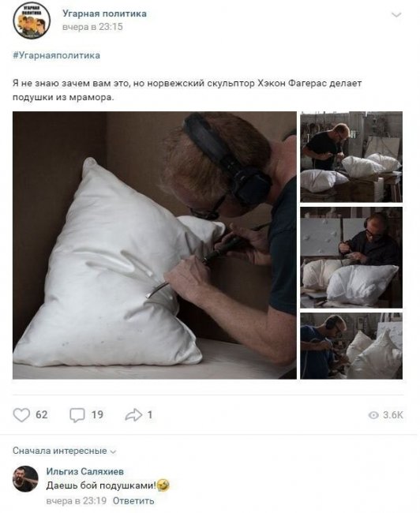Viewport: 420px width, 513px height.
Task: Open comments via the speech bubble icon
Action: click(77, 415)
